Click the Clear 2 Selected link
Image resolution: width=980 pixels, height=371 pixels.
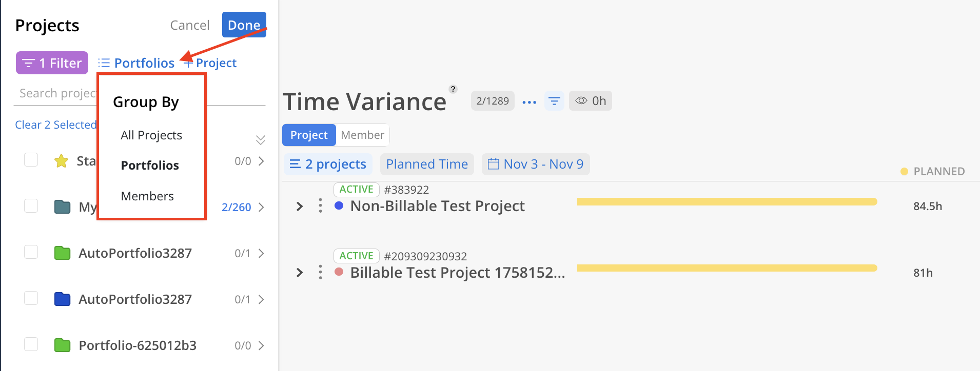pos(55,125)
